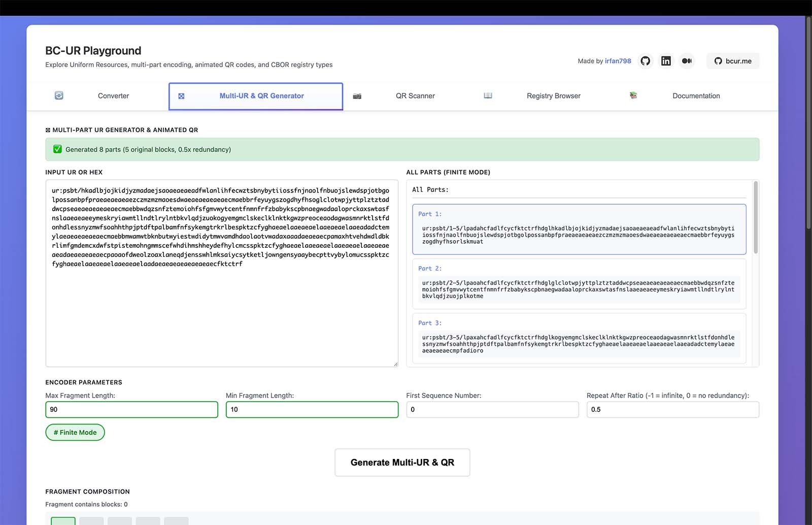Image resolution: width=812 pixels, height=525 pixels.
Task: Click the First Sequence Number field
Action: [492, 409]
